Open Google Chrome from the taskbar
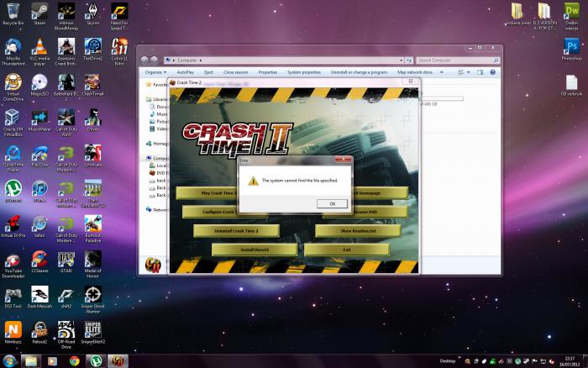Viewport: 588px width, 368px height. click(x=74, y=361)
